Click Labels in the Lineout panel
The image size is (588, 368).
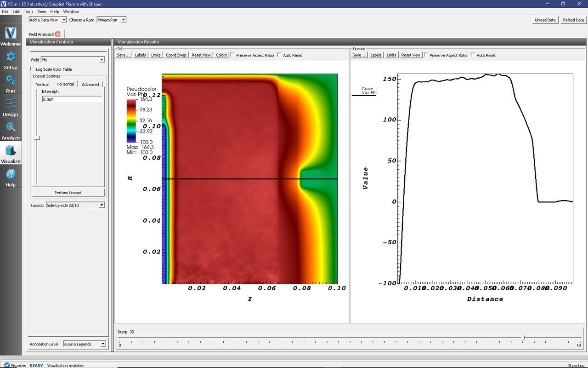pyautogui.click(x=376, y=55)
